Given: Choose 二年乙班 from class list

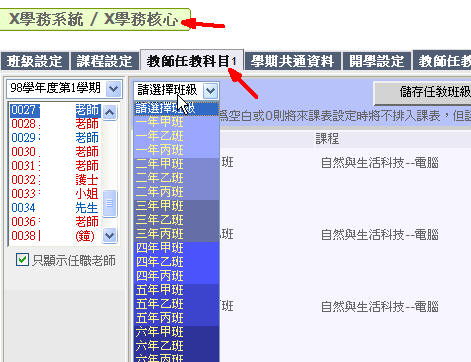Looking at the screenshot, I should pos(176,178).
